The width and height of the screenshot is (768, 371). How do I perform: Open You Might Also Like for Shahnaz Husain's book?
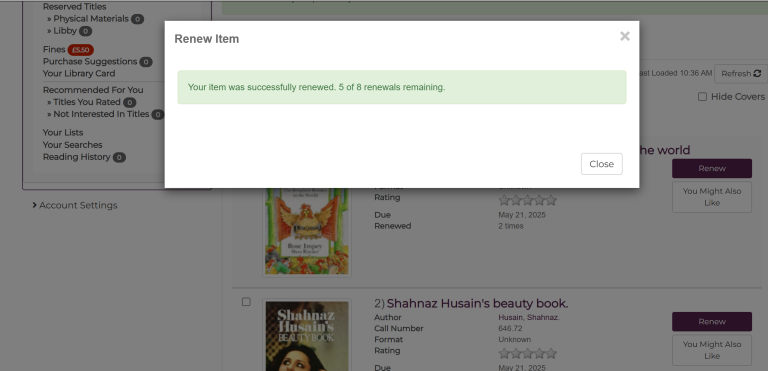pyautogui.click(x=712, y=350)
